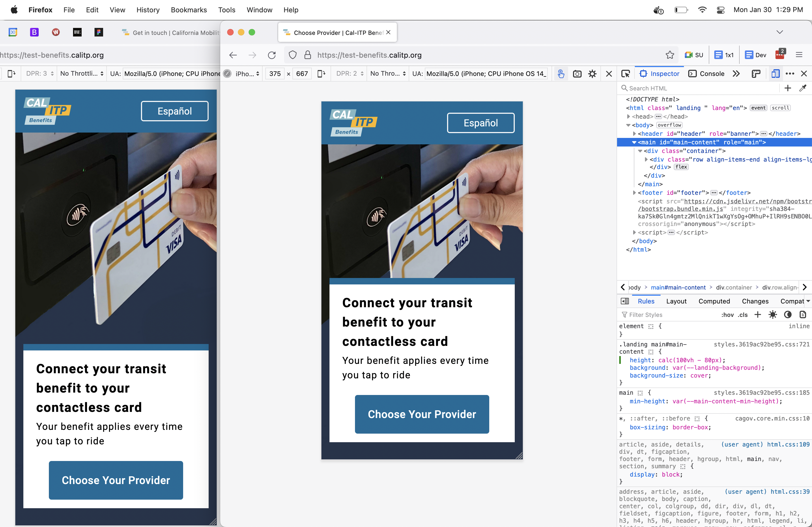Click the reload page button
Screen dimensions: 812x527
pyautogui.click(x=271, y=55)
